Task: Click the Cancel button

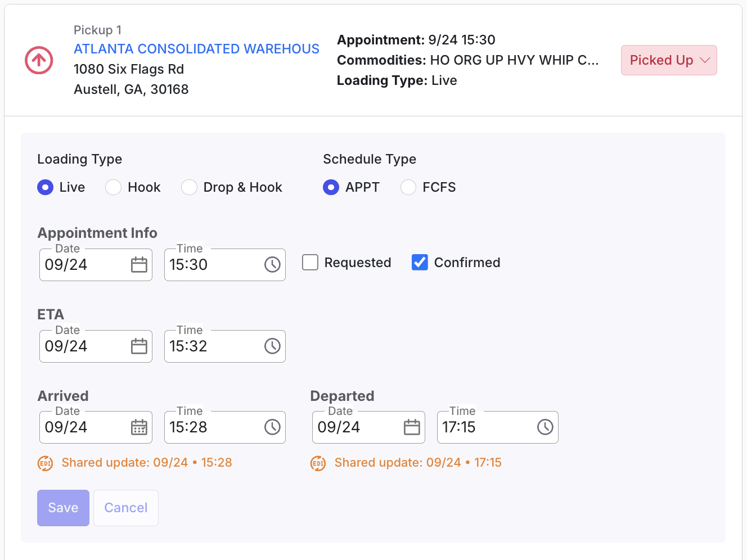Action: pyautogui.click(x=126, y=508)
